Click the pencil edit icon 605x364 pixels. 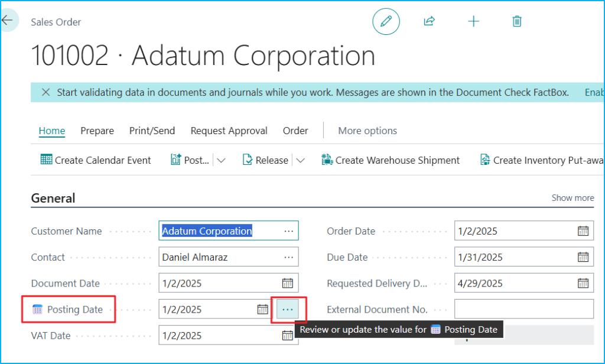point(386,22)
